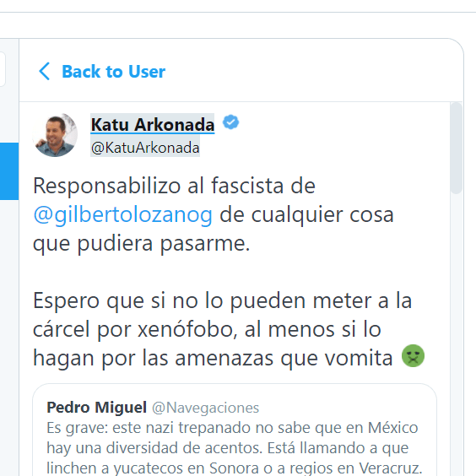Image resolution: width=476 pixels, height=476 pixels.
Task: Select the blue highlighted bar in left sidebar
Action: (x=9, y=171)
